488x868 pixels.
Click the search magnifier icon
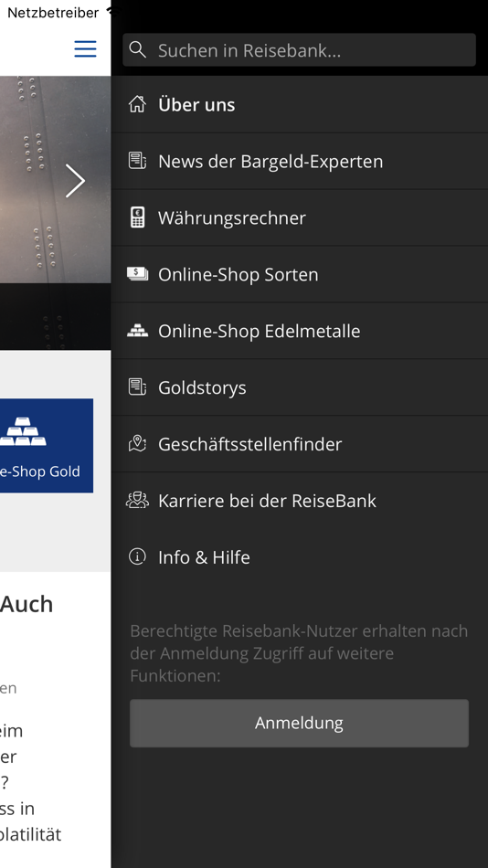pyautogui.click(x=137, y=50)
